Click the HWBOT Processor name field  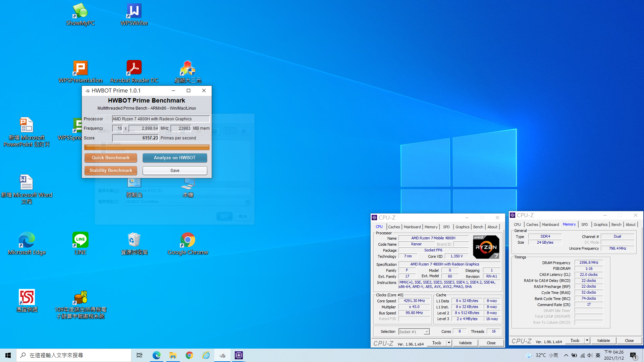pyautogui.click(x=161, y=119)
